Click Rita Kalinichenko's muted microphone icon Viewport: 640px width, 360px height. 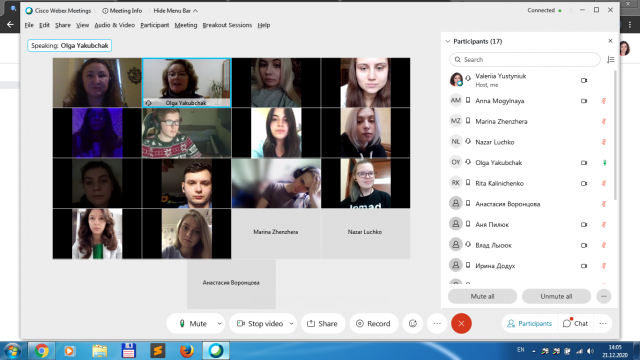604,183
